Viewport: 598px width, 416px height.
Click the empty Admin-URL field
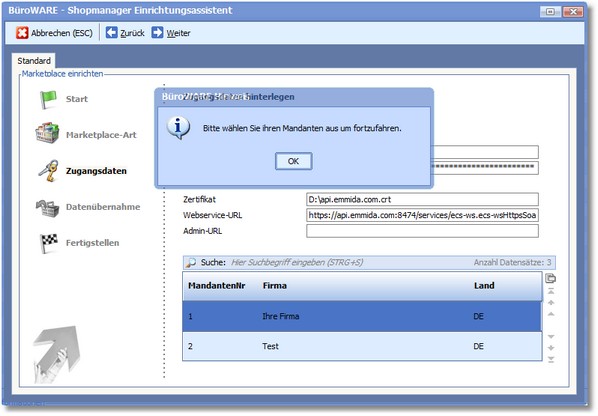click(x=422, y=231)
